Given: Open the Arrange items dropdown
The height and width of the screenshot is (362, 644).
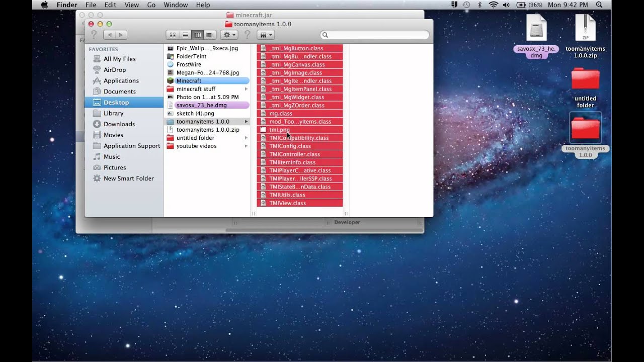Looking at the screenshot, I should 265,35.
